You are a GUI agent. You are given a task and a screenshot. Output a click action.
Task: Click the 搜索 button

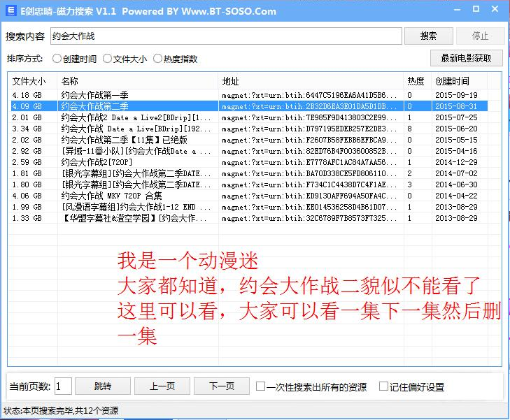click(428, 36)
